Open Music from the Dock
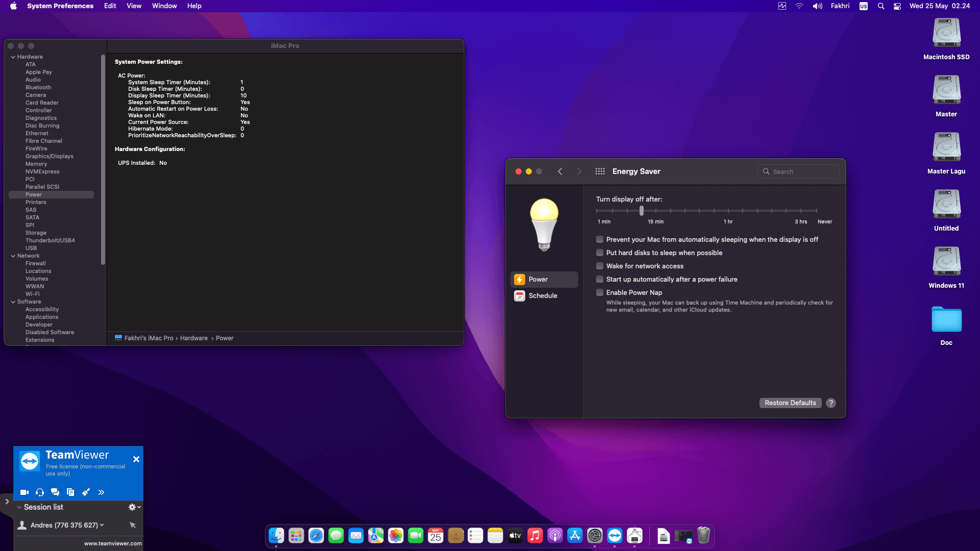 point(535,536)
